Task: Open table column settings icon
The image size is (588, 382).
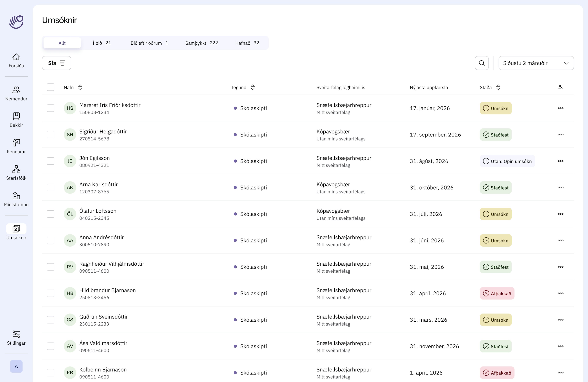Action: coord(561,87)
